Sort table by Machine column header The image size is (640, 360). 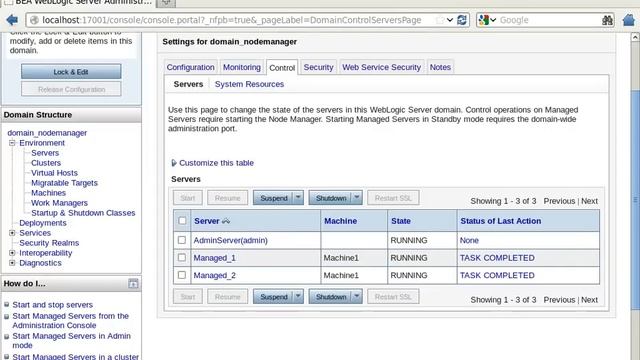point(340,221)
